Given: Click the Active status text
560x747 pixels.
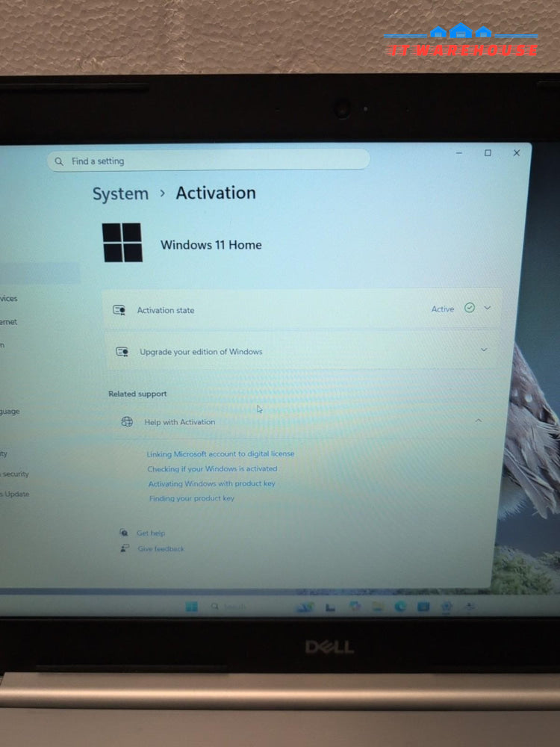Looking at the screenshot, I should point(442,309).
